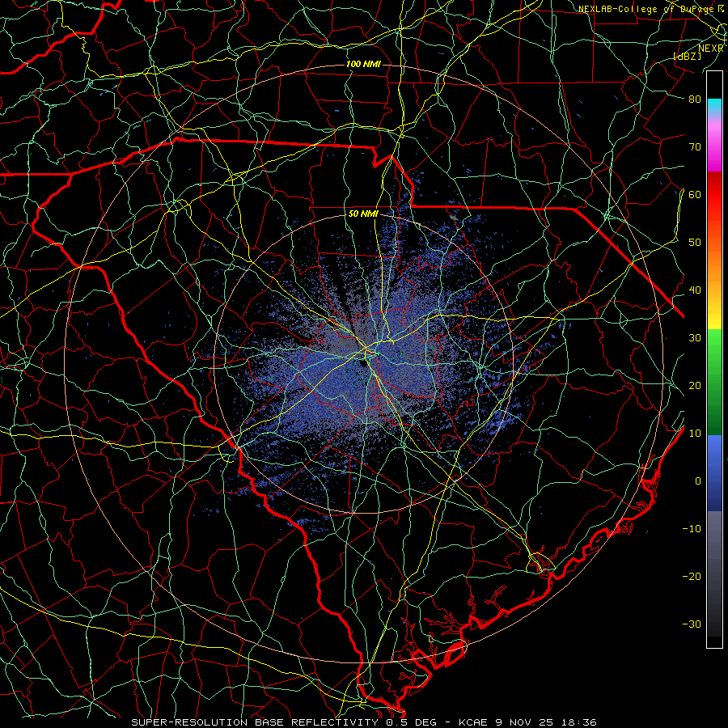Viewport: 728px width, 728px height.
Task: Click the 0 value on the dBZ scale
Action: 698,481
